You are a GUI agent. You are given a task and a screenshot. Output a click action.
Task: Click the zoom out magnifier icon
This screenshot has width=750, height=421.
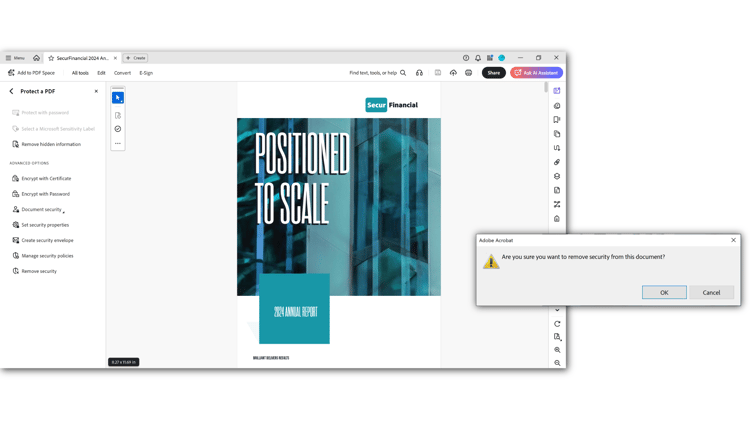point(557,363)
